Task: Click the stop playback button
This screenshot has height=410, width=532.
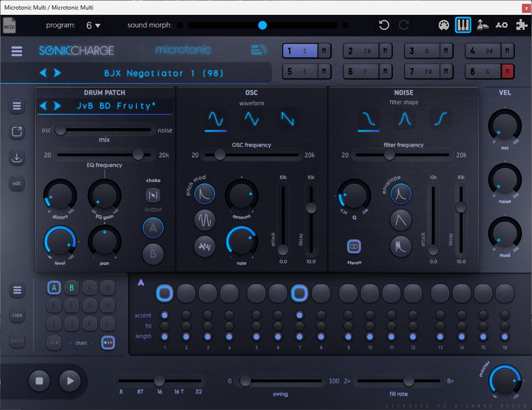Action: click(x=39, y=381)
